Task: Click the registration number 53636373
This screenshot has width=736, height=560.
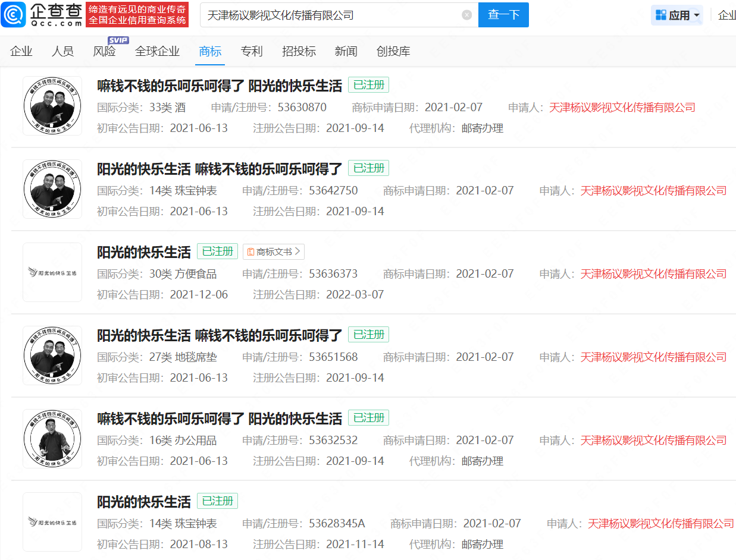Action: point(333,274)
